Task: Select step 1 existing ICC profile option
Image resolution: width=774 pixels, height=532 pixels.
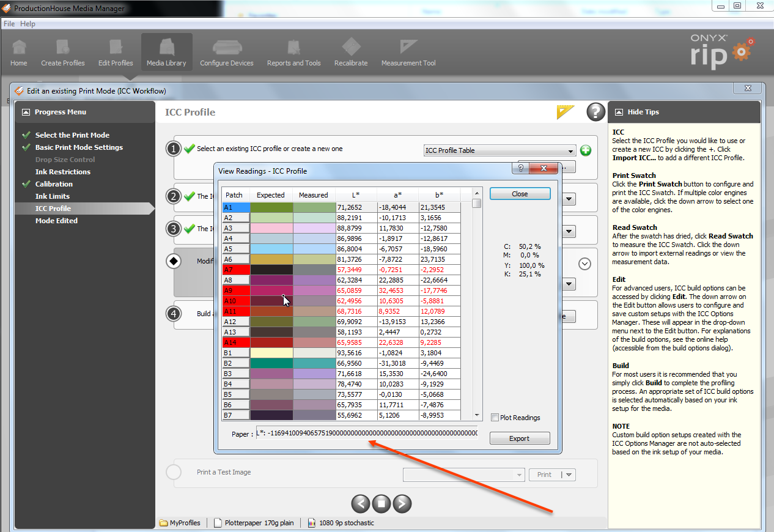Action: 175,149
